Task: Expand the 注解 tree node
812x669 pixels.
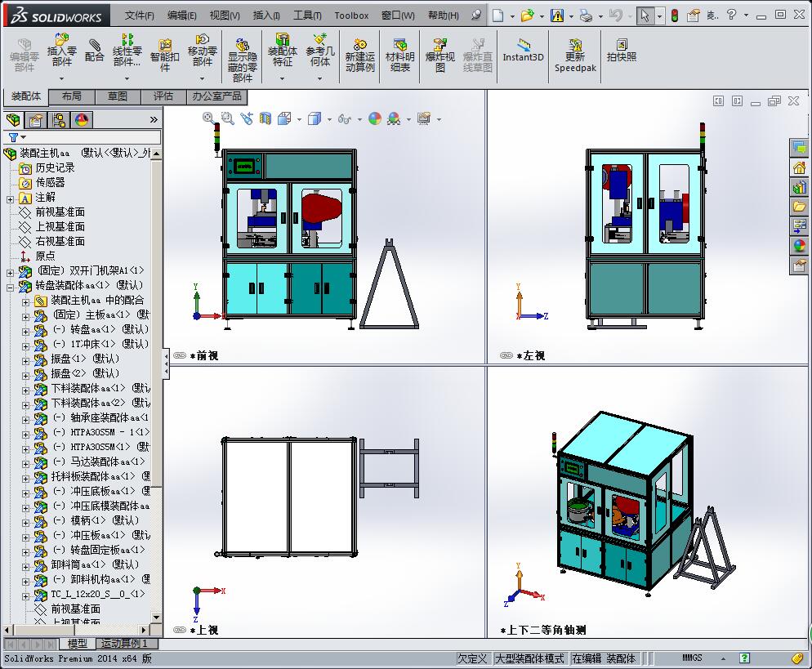Action: pyautogui.click(x=10, y=198)
